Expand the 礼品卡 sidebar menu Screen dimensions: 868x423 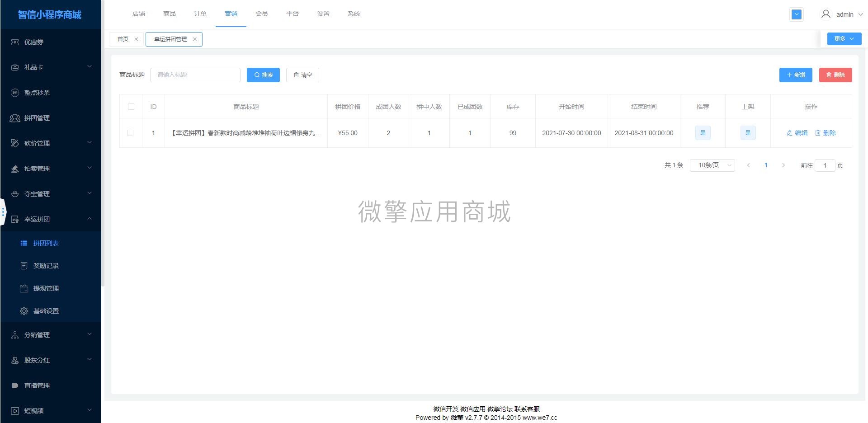coord(90,67)
